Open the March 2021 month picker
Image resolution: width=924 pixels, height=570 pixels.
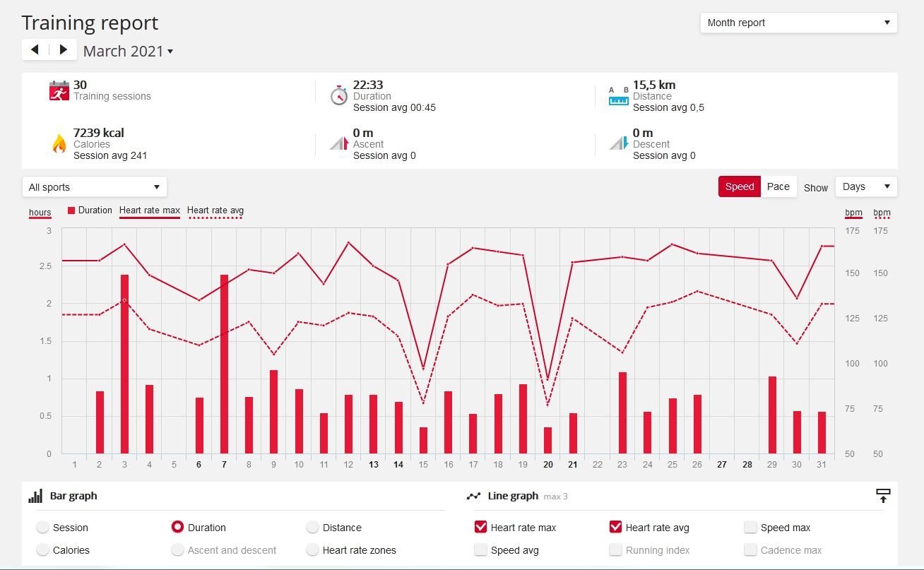[128, 51]
